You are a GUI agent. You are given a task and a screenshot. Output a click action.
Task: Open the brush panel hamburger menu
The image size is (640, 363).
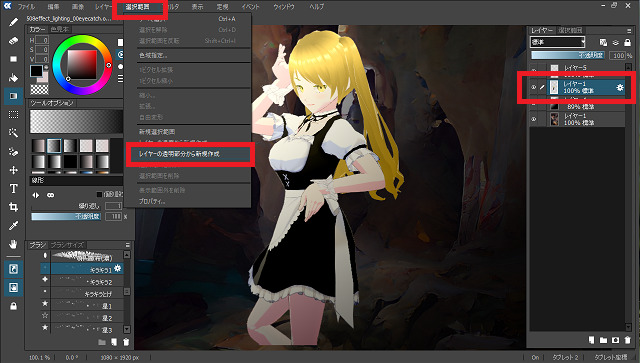[128, 245]
